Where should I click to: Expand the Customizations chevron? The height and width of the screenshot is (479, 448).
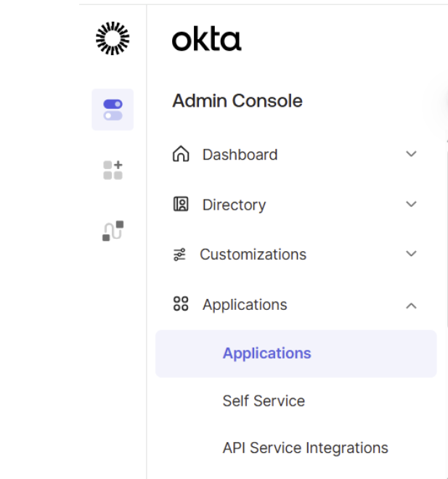tap(411, 253)
